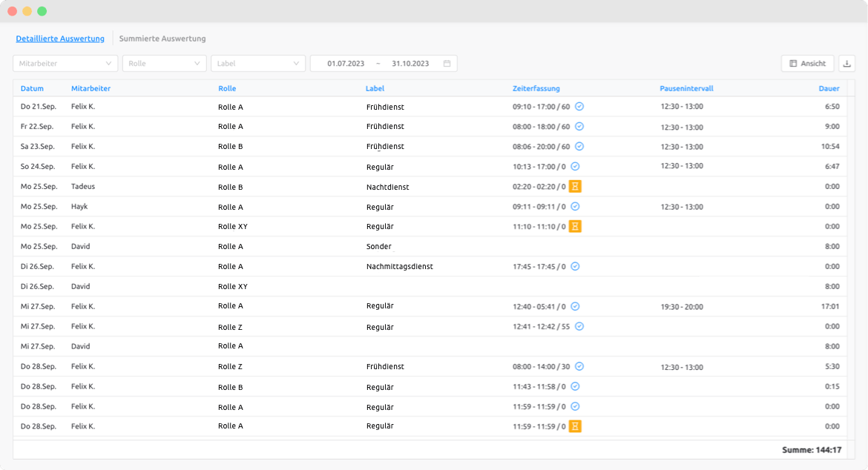The height and width of the screenshot is (470, 868).
Task: Click duration value 17:01
Action: tap(830, 306)
